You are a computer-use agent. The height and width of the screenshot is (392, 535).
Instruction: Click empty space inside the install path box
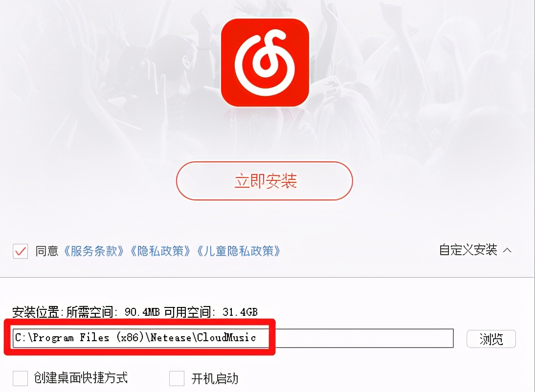(362, 338)
